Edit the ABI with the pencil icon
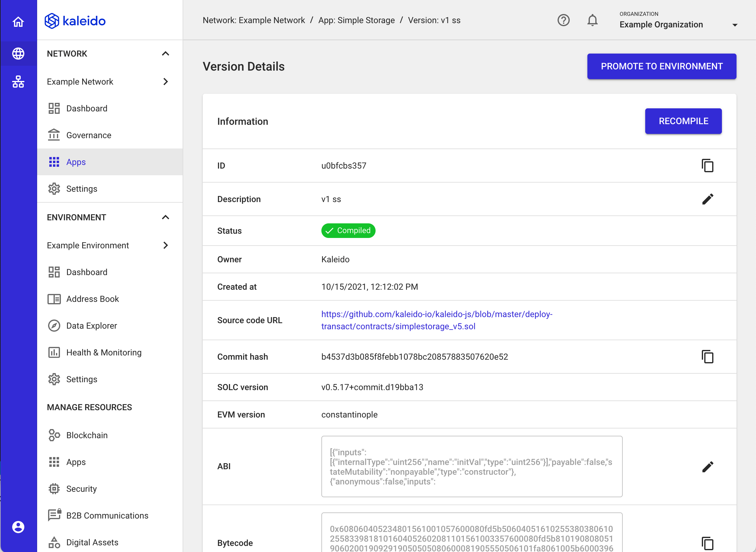 click(707, 466)
